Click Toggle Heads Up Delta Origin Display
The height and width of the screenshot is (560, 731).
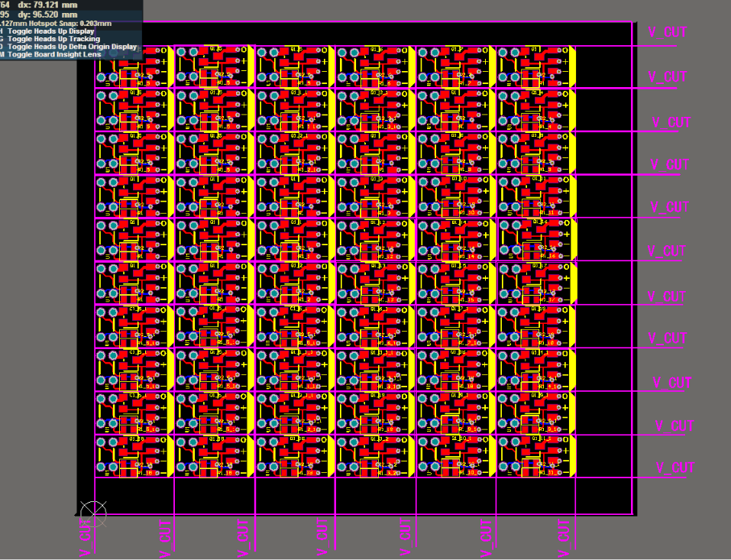point(72,47)
